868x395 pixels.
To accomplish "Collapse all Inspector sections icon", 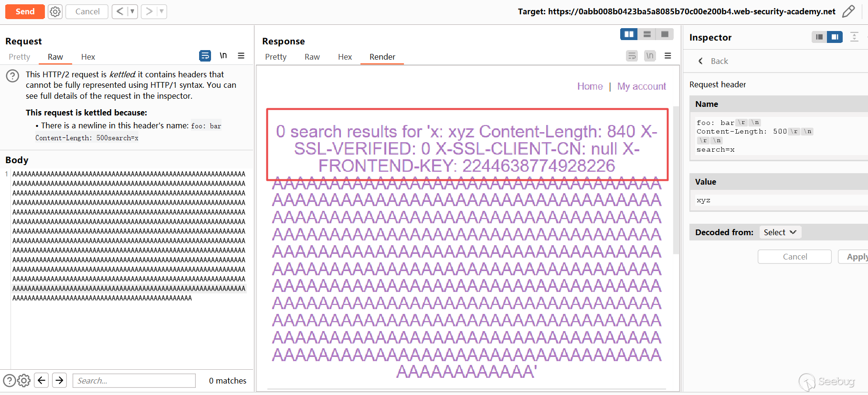I will click(854, 37).
